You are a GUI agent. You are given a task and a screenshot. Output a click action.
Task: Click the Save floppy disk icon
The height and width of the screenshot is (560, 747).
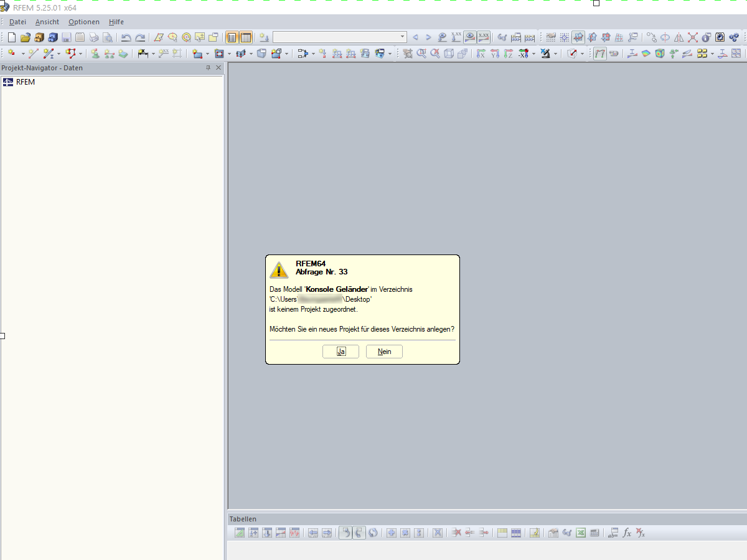(x=67, y=37)
